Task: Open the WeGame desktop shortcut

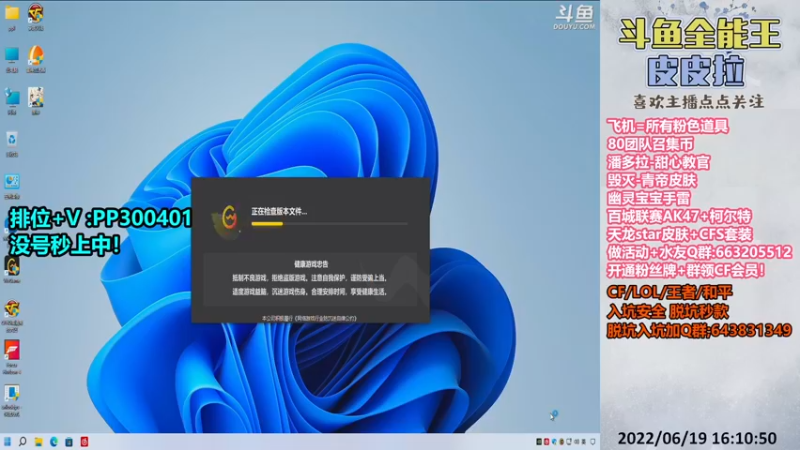Action: pos(12,266)
